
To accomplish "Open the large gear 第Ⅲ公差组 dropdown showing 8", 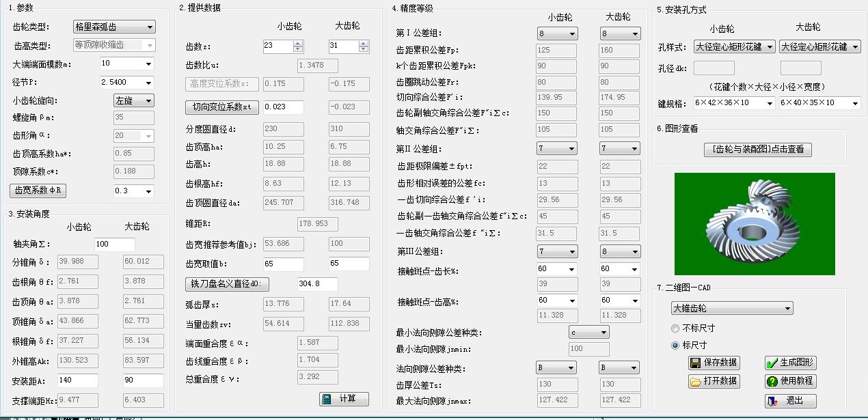I will pos(620,251).
